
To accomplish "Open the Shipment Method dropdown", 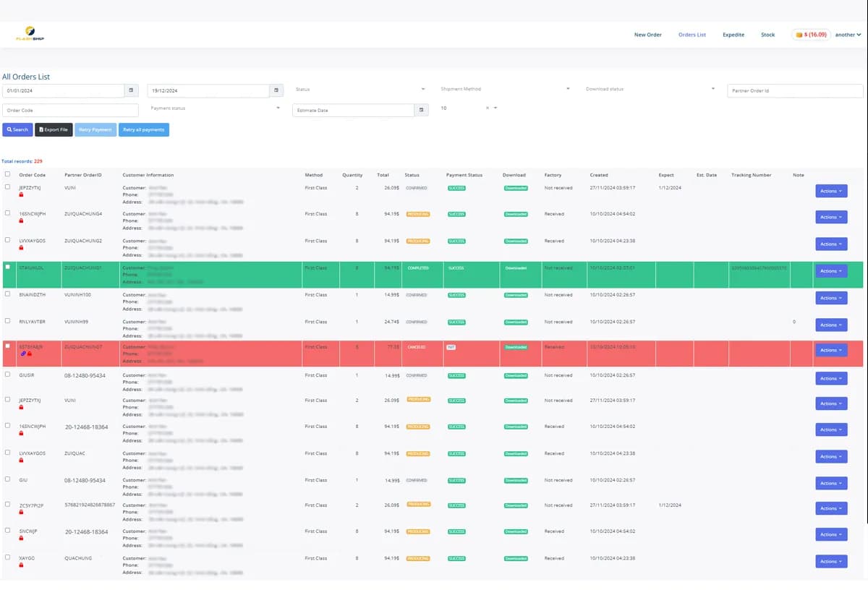I will coord(505,90).
